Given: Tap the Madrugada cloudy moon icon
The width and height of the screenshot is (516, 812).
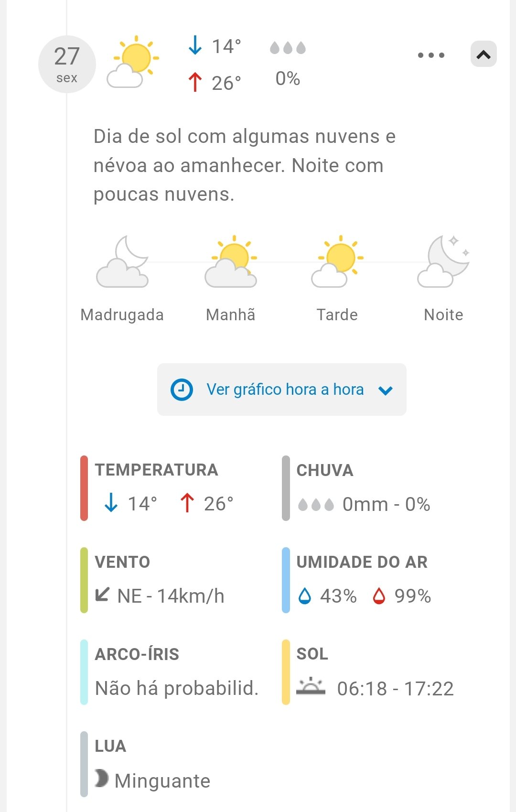Looking at the screenshot, I should [123, 262].
